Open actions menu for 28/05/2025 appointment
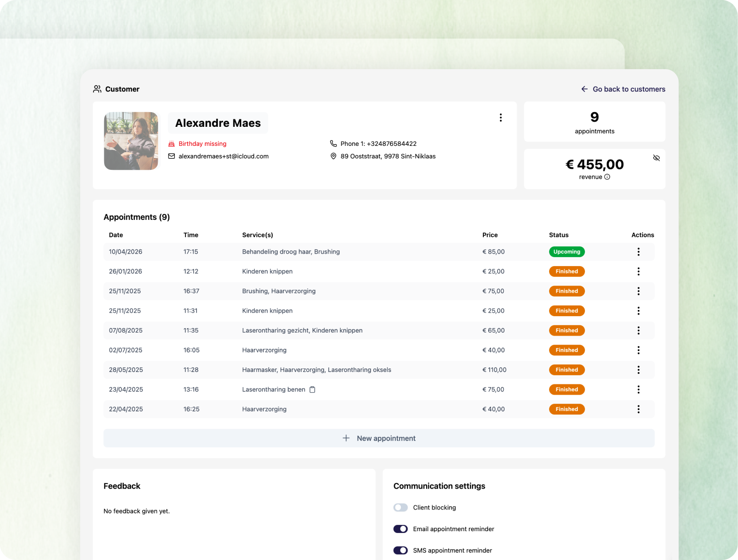The height and width of the screenshot is (560, 738). click(x=639, y=370)
